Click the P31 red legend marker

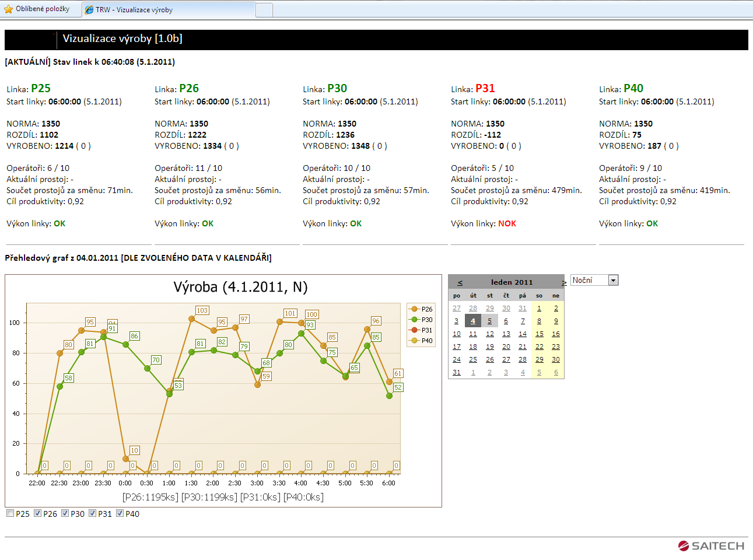[x=415, y=330]
